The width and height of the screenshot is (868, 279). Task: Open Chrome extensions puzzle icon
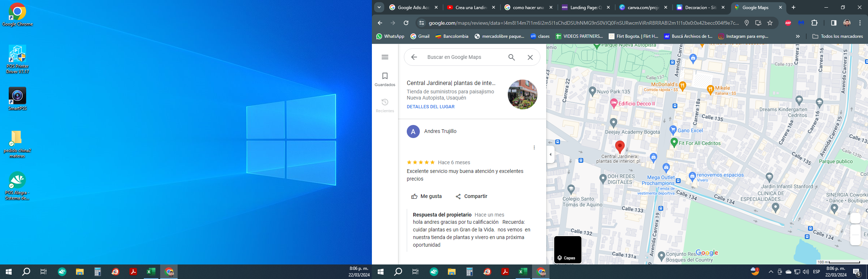815,23
